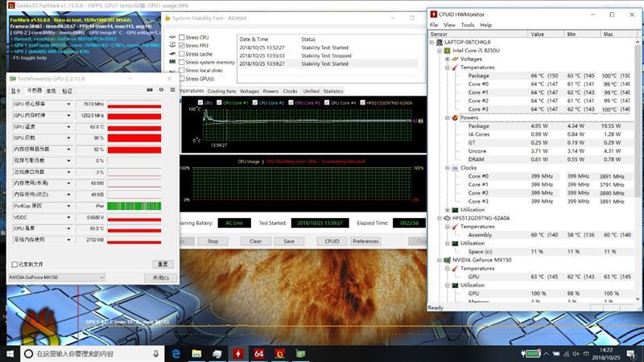Expand the Voltages node in HWMonitor
Viewport: 644px width, 362px height.
(448, 59)
